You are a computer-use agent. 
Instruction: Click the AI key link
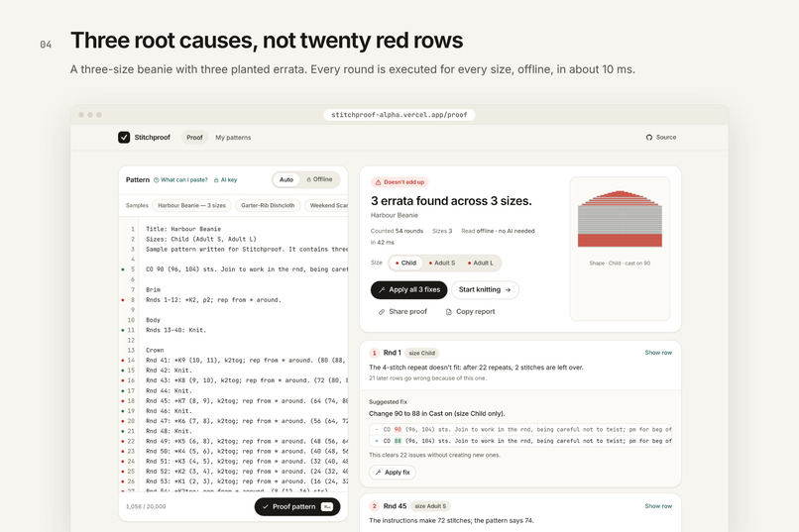click(x=225, y=179)
